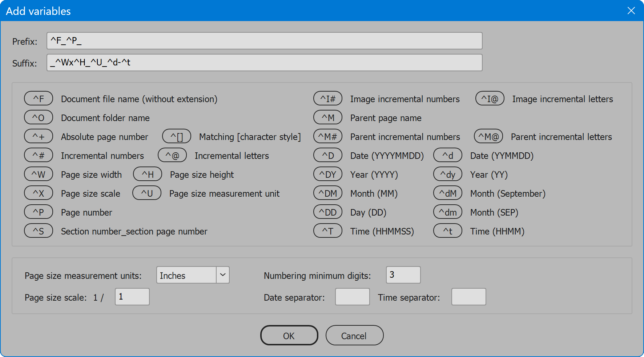Add the ^DY four-digit year variable

click(328, 174)
